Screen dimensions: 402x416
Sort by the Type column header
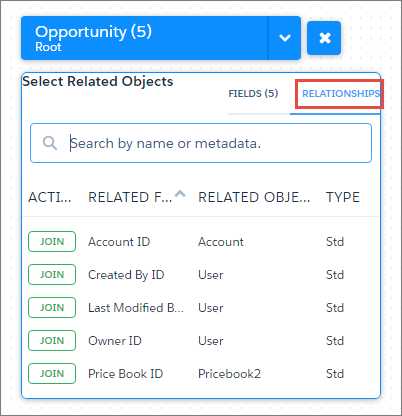click(x=343, y=197)
